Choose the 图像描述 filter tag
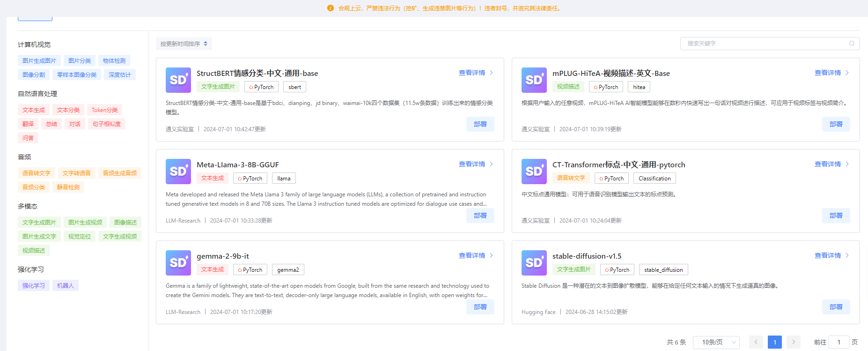The image size is (868, 351). (125, 222)
